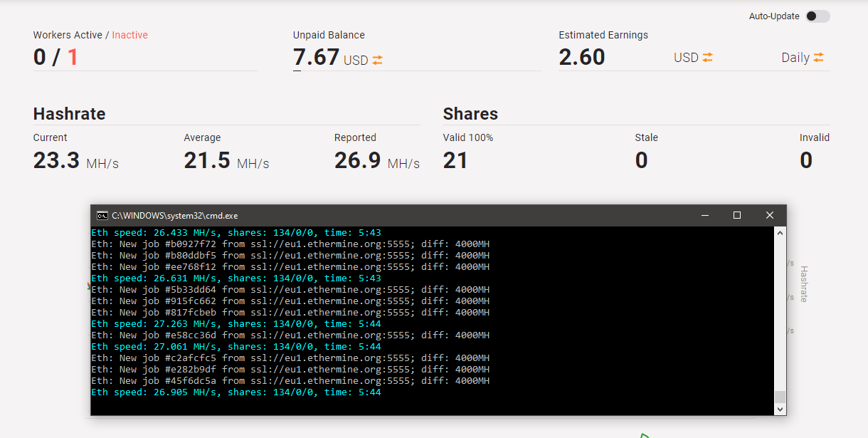
Task: Switch earnings period icon next to Daily
Action: (819, 58)
